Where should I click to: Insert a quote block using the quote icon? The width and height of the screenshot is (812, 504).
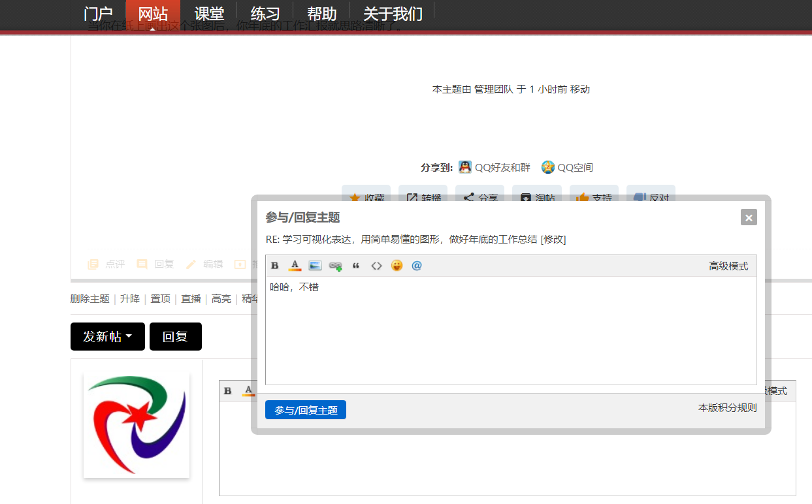click(x=356, y=265)
